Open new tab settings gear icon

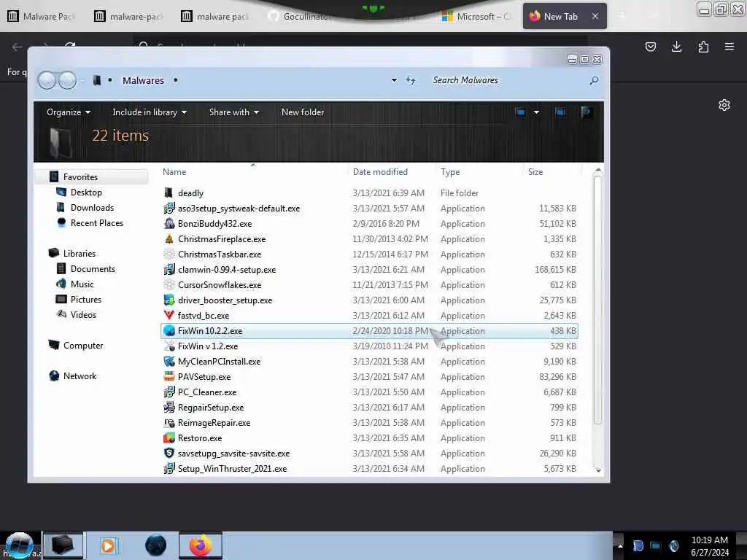point(724,105)
